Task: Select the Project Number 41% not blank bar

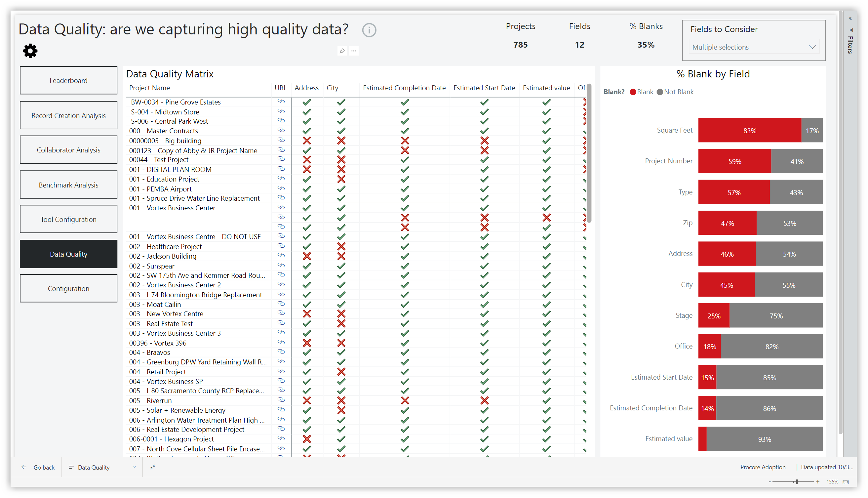Action: [x=797, y=161]
